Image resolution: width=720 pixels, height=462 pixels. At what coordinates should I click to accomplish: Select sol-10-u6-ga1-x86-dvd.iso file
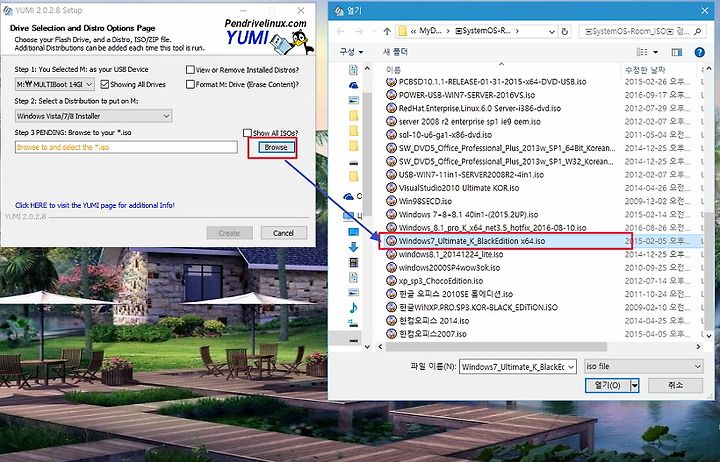pyautogui.click(x=445, y=135)
